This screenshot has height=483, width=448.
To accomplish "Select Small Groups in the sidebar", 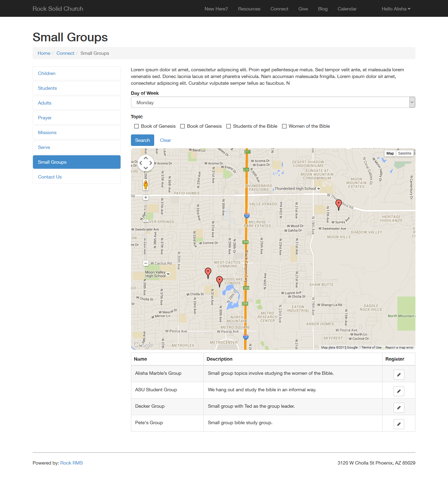I will 77,162.
